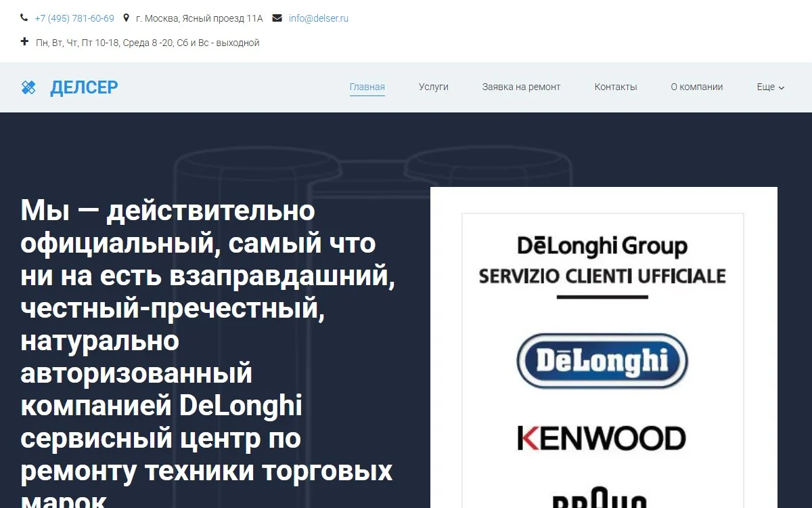This screenshot has height=508, width=812.
Task: Open Заявка на ремонт page
Action: (522, 87)
